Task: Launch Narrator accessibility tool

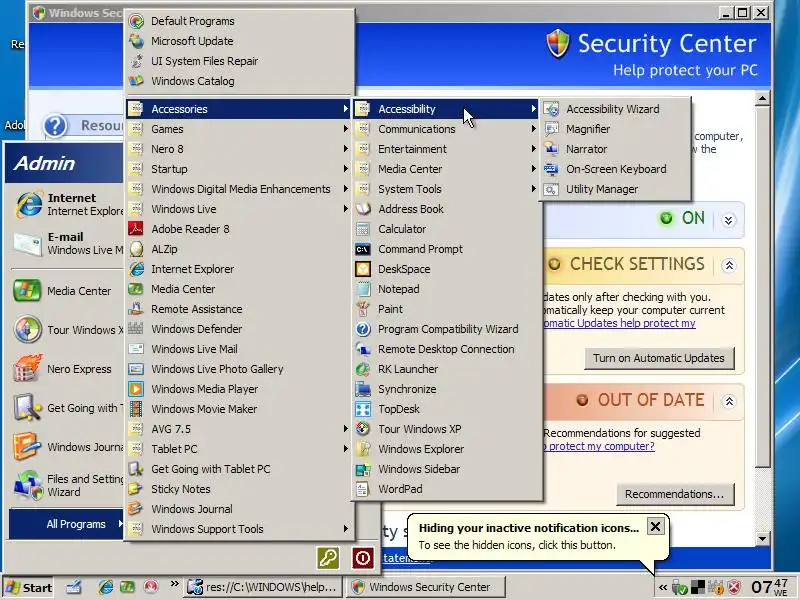Action: tap(616, 149)
